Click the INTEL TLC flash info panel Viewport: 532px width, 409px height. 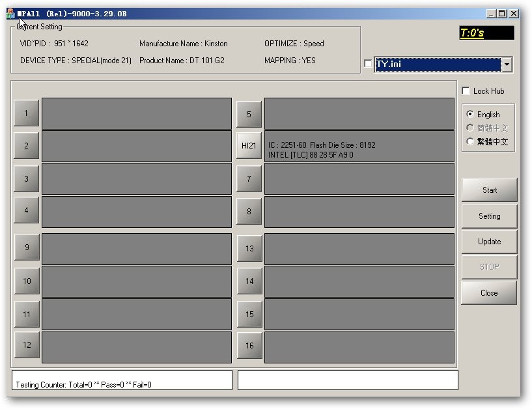point(359,147)
